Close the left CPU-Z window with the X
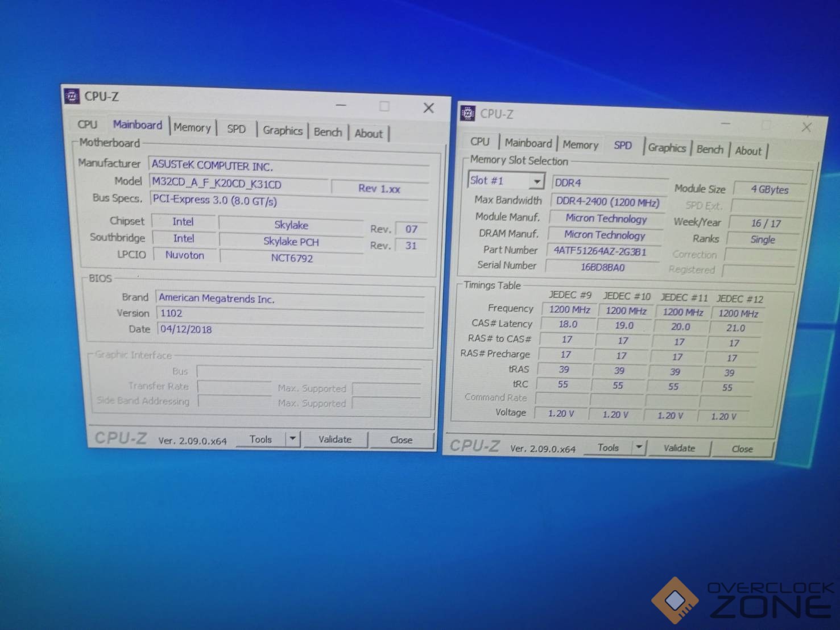 click(429, 108)
